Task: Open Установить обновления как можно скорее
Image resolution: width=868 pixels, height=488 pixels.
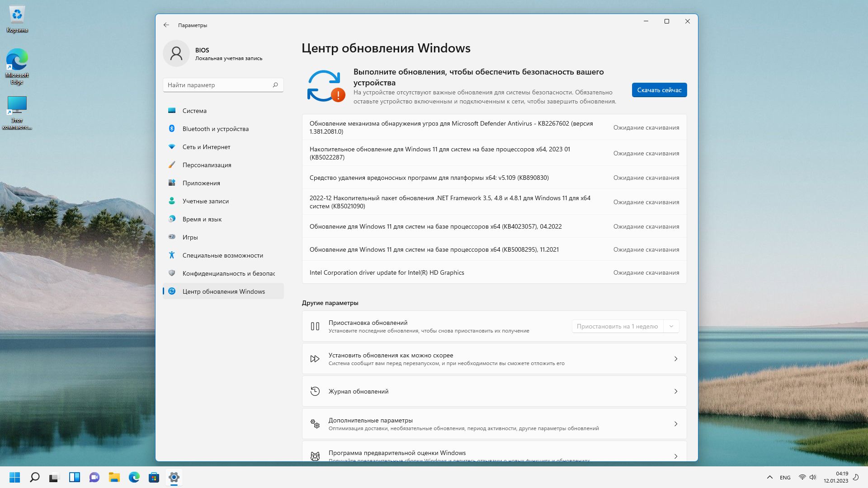Action: (x=494, y=359)
